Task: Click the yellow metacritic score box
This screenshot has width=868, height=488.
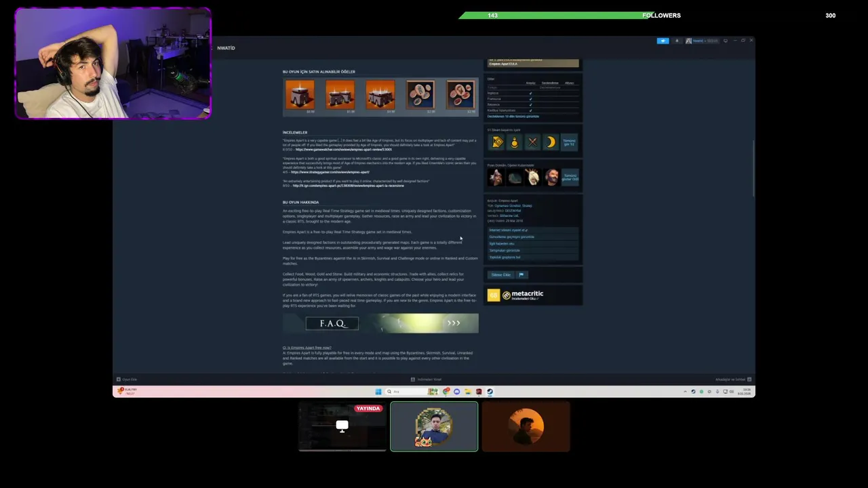Action: (494, 295)
